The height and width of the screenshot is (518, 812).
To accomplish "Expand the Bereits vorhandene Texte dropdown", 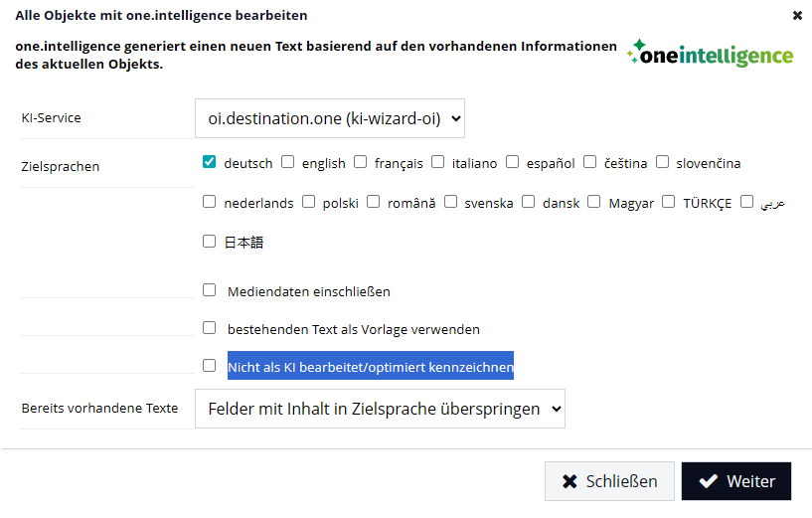I will click(x=380, y=409).
